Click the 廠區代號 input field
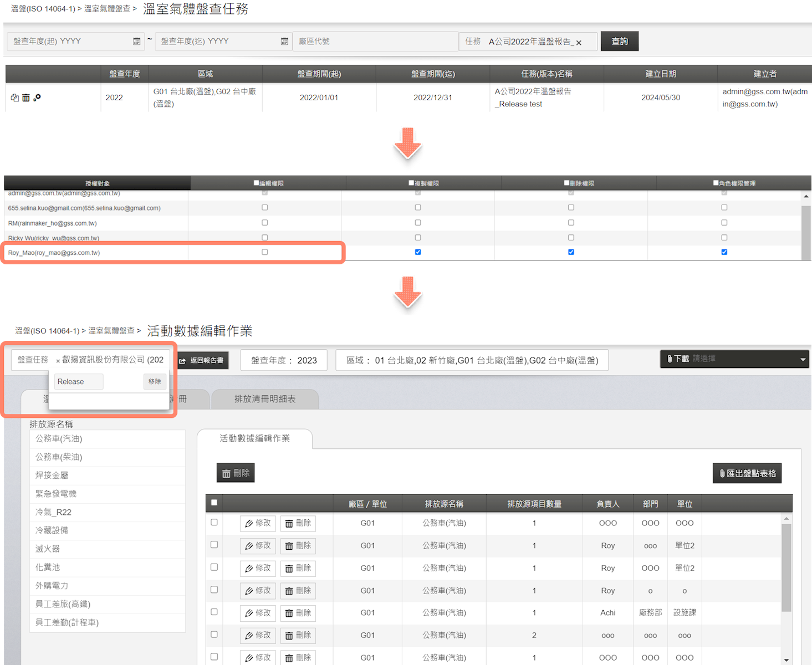Image resolution: width=812 pixels, height=665 pixels. [x=374, y=42]
